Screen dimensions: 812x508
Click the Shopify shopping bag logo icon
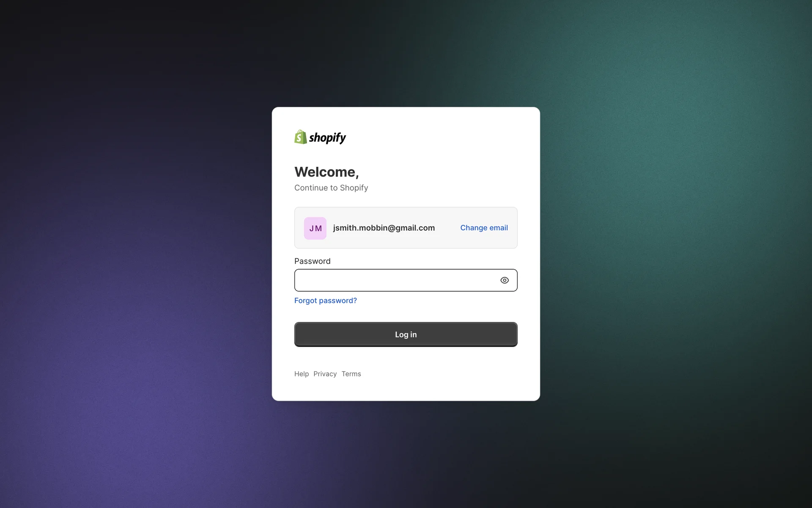[300, 137]
